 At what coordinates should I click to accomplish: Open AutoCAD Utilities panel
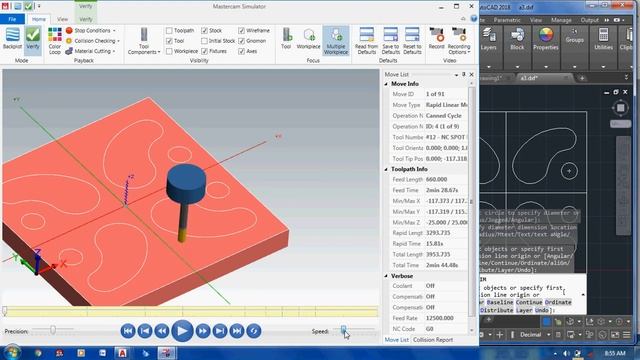click(x=603, y=40)
